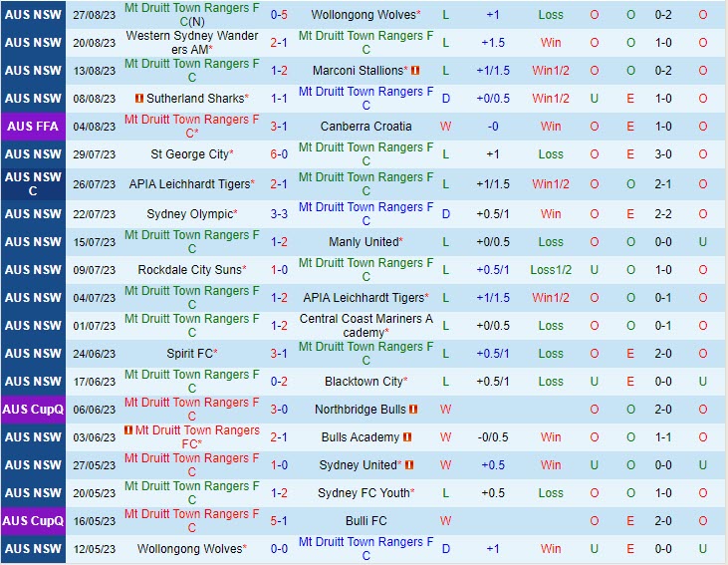Click handicap +0.5 in Sydney United row

pyautogui.click(x=493, y=465)
